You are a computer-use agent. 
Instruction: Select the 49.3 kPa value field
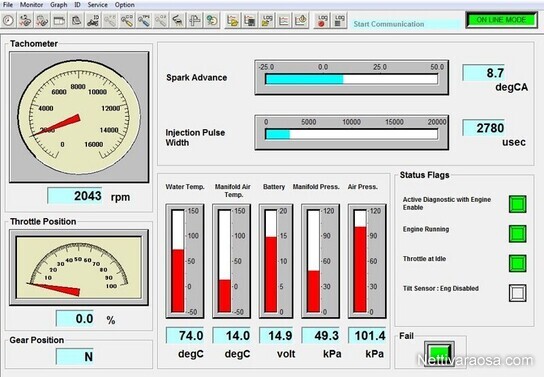(320, 335)
